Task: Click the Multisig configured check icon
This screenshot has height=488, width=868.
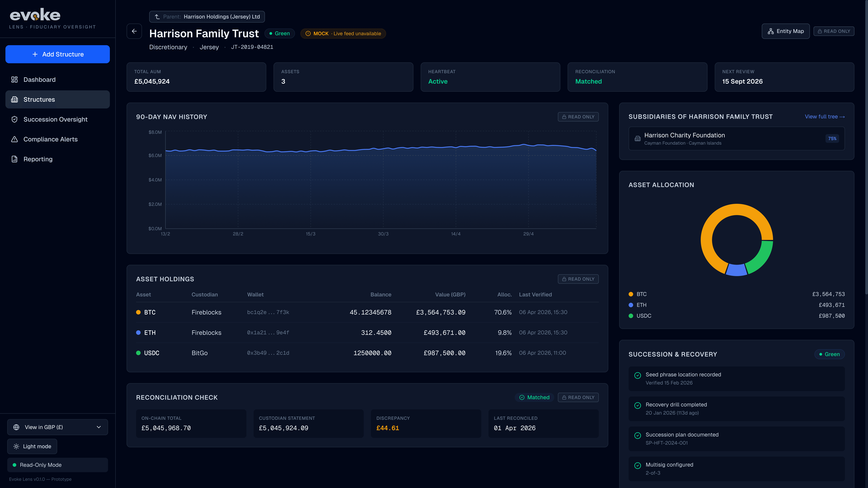Action: tap(638, 465)
